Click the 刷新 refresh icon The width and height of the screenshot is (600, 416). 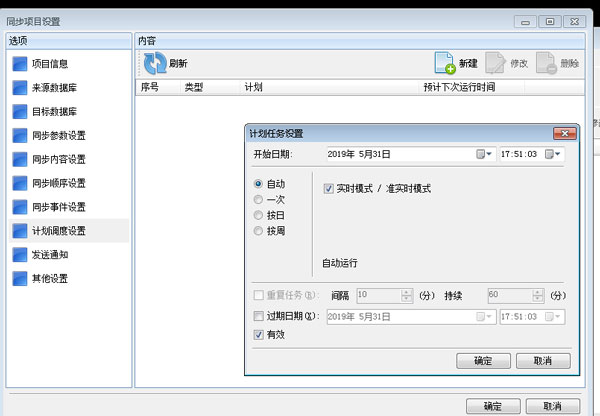click(x=155, y=63)
